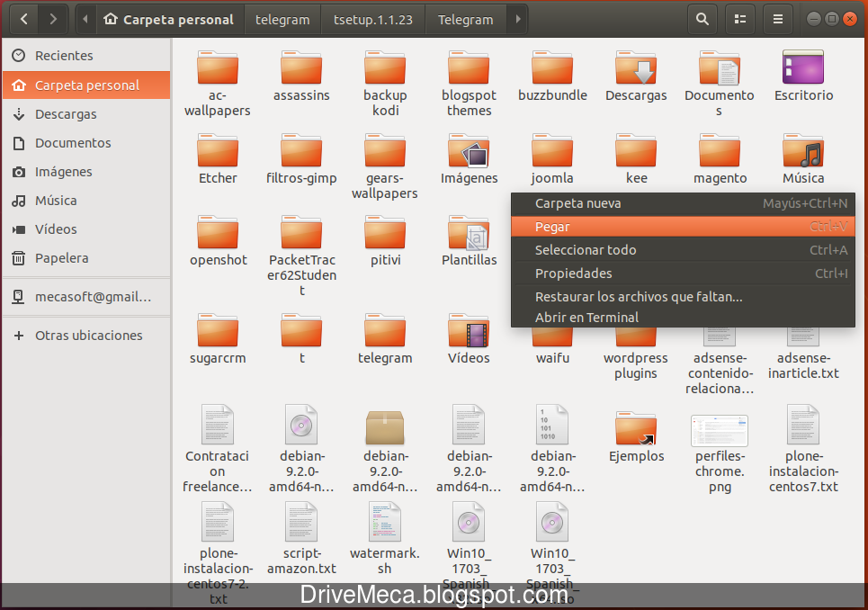Viewport: 868px width, 610px height.
Task: Click the telegram path bar button
Action: (x=282, y=20)
